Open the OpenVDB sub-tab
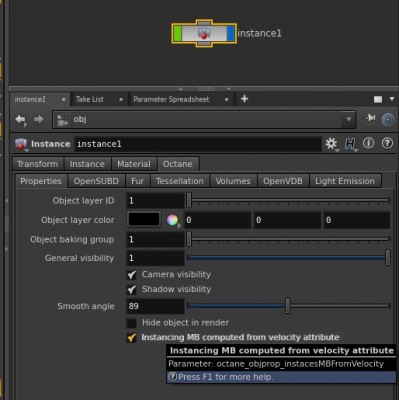Image resolution: width=399 pixels, height=400 pixels. click(x=283, y=181)
